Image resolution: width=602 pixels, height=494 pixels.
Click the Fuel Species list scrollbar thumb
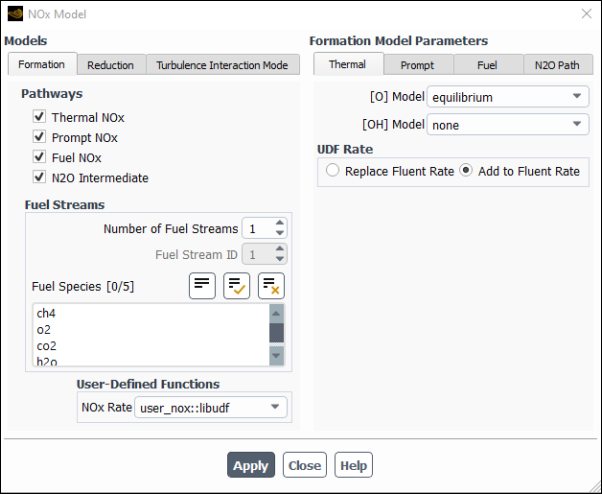tap(276, 332)
